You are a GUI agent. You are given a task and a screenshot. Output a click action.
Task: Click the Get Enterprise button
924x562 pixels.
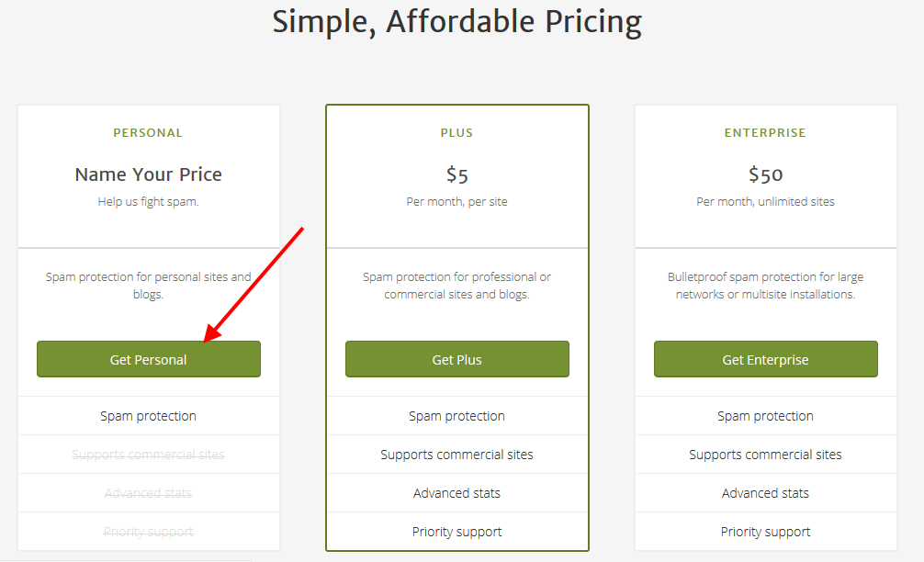point(765,359)
